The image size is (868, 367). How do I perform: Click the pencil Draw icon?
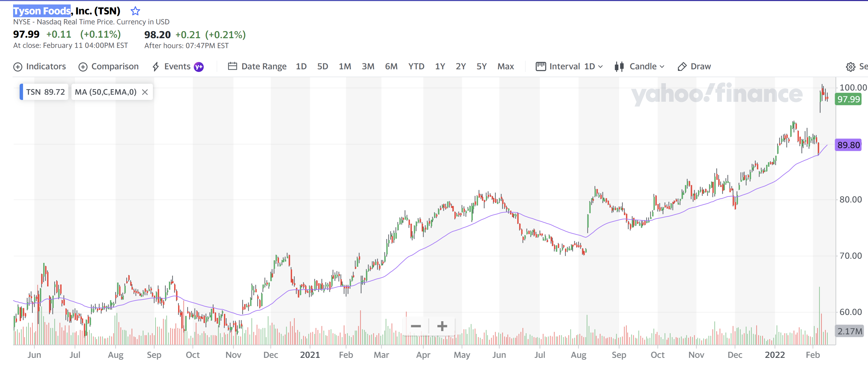click(682, 67)
